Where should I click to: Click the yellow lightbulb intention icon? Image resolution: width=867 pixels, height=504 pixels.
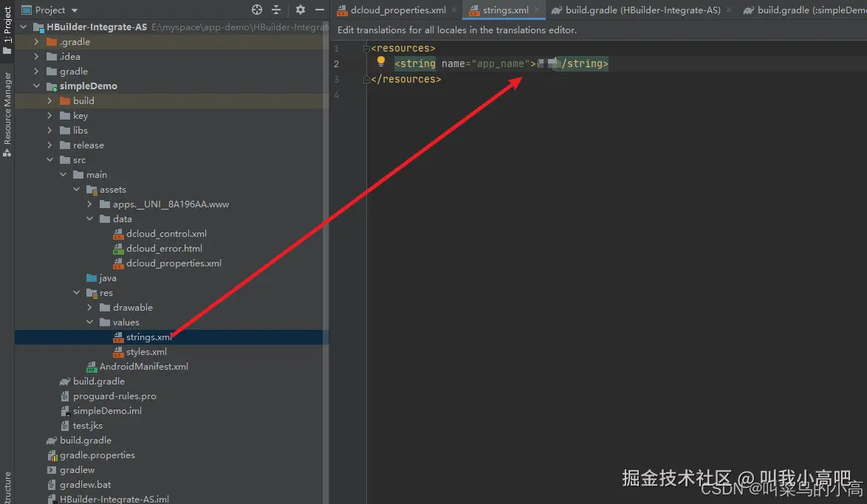pyautogui.click(x=381, y=62)
